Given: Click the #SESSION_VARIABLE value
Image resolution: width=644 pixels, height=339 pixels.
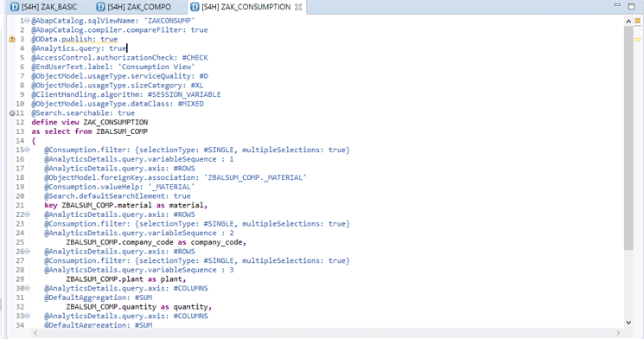Looking at the screenshot, I should click(x=184, y=94).
